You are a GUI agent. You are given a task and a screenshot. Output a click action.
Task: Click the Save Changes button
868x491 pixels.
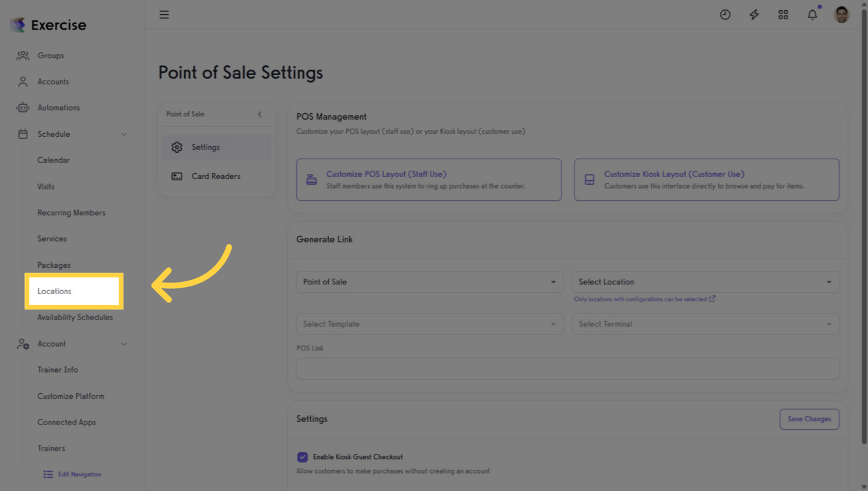click(x=809, y=419)
